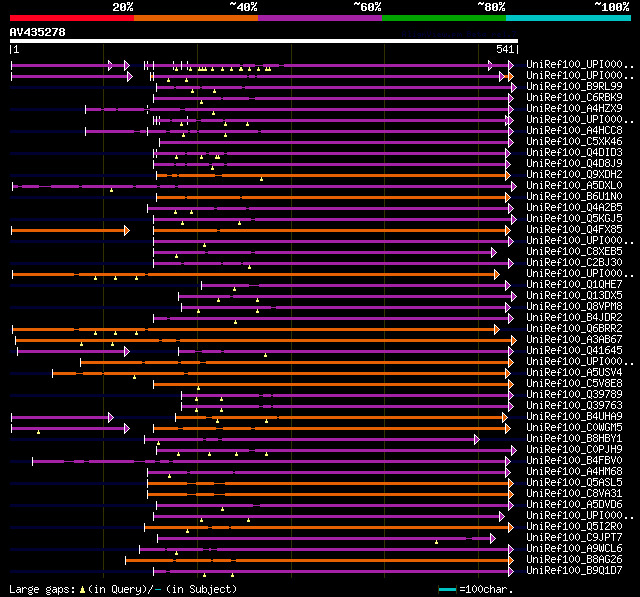Select the UniRef100_C8XEB5 label
The width and height of the screenshot is (640, 597).
[x=574, y=252]
